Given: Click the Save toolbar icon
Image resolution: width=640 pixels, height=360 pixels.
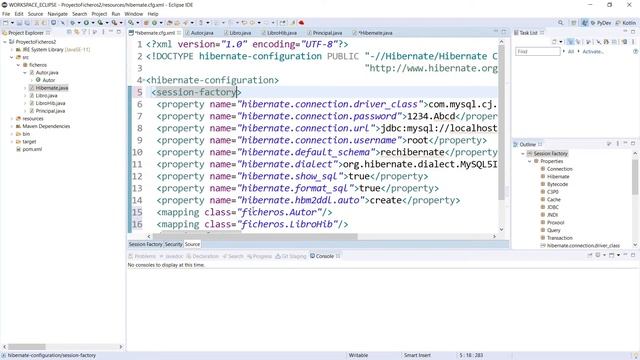Looking at the screenshot, I should (19, 23).
